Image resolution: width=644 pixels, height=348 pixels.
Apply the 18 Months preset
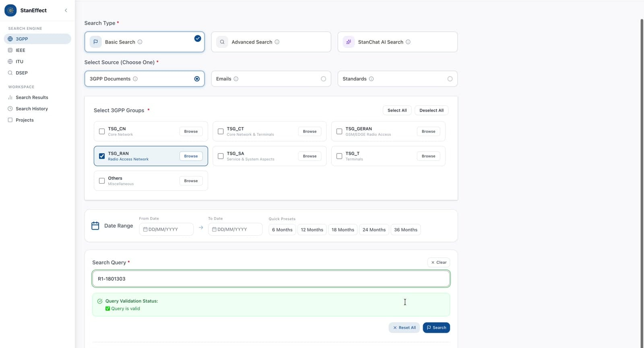coord(343,230)
